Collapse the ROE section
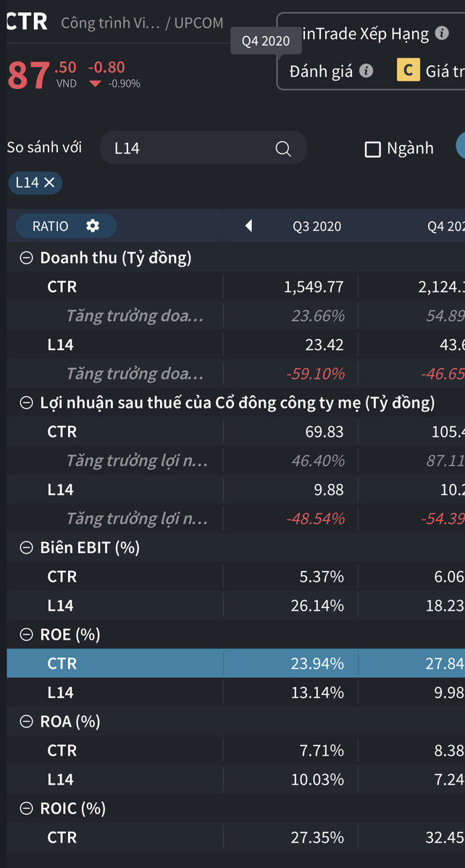Image resolution: width=465 pixels, height=868 pixels. [26, 635]
